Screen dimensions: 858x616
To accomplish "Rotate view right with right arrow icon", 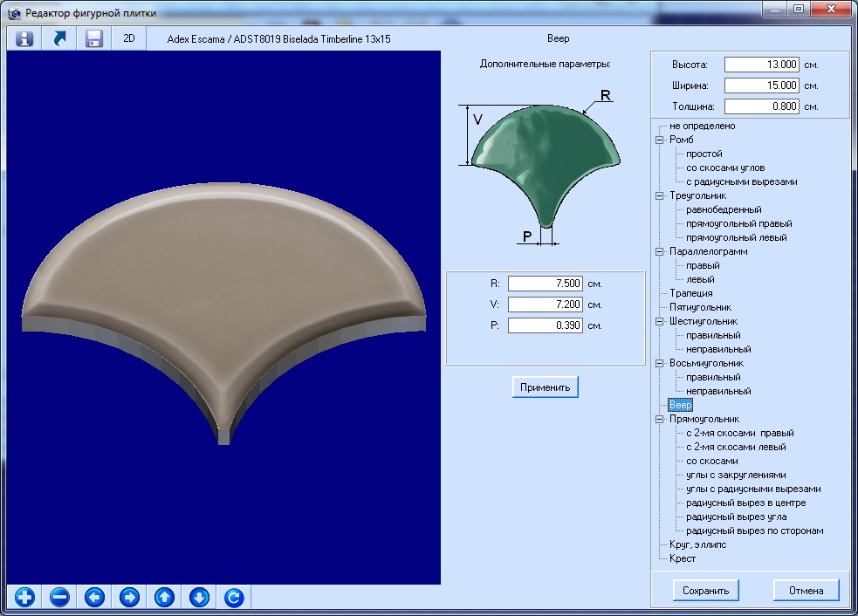I will (129, 598).
